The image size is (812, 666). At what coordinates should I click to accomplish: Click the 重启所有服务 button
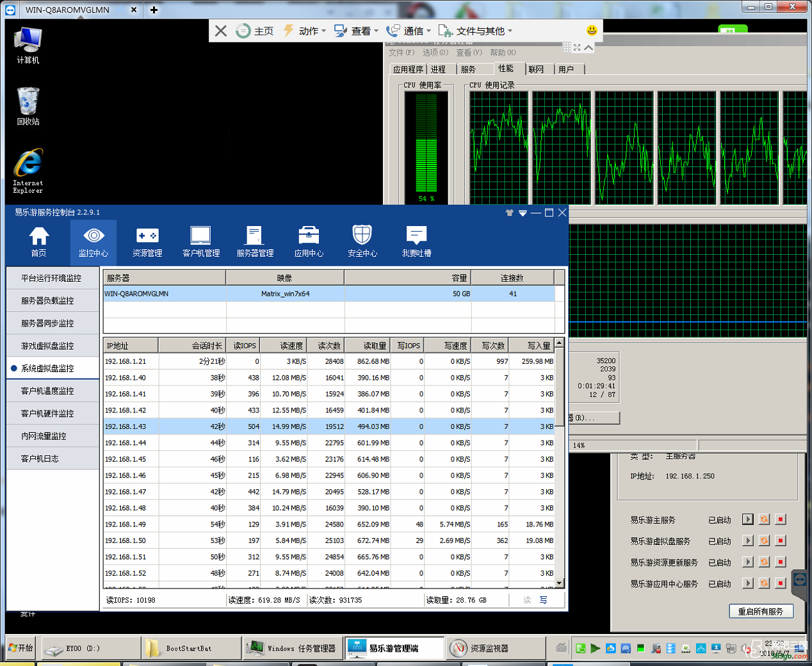pos(761,612)
